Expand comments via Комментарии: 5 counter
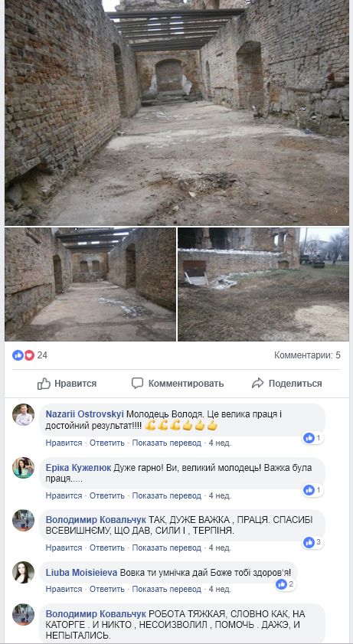This screenshot has width=353, height=644. pyautogui.click(x=307, y=355)
